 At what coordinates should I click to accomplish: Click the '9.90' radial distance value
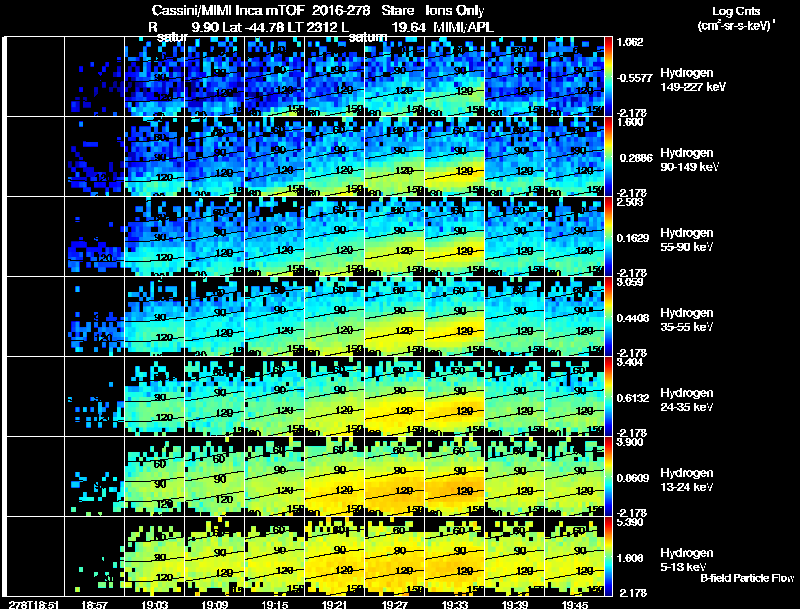205,27
